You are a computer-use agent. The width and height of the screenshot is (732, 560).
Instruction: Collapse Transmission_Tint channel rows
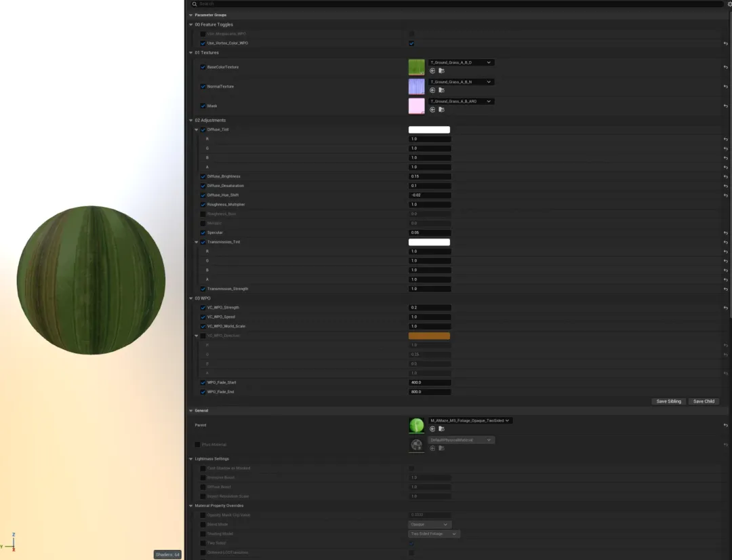(197, 243)
